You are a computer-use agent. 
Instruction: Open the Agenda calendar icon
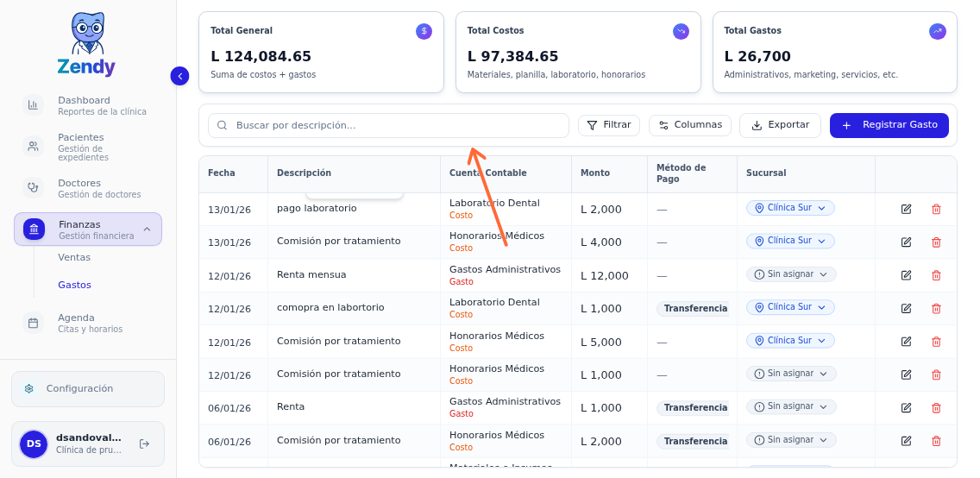coord(33,323)
